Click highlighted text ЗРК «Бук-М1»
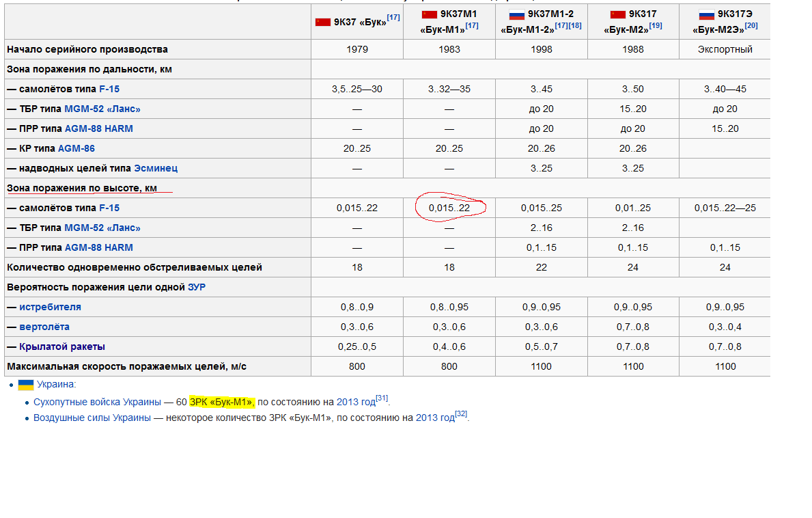The image size is (812, 518). [222, 402]
